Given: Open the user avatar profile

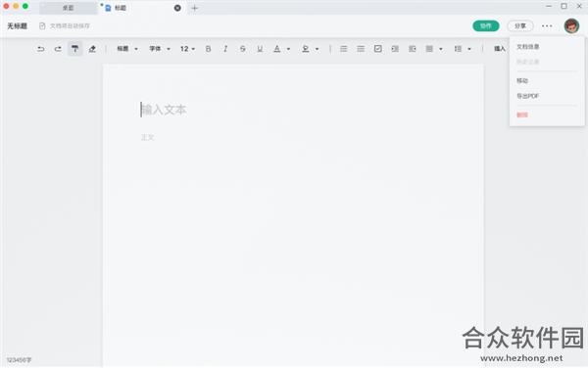Looking at the screenshot, I should coord(571,25).
